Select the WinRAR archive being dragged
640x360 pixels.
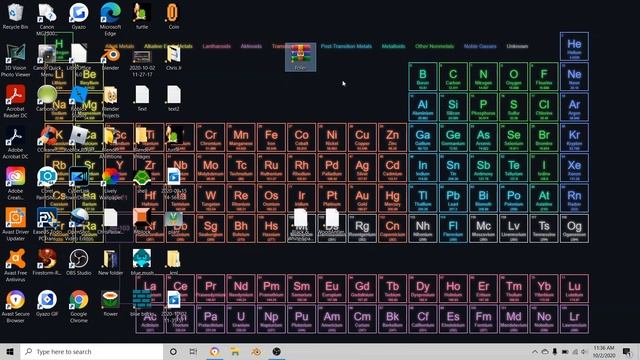point(300,57)
